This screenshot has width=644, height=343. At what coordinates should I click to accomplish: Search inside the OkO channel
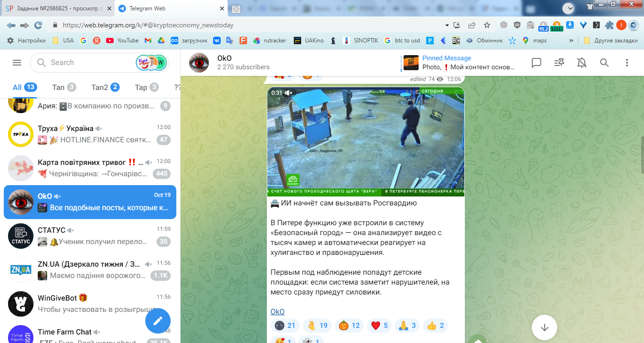tap(604, 63)
